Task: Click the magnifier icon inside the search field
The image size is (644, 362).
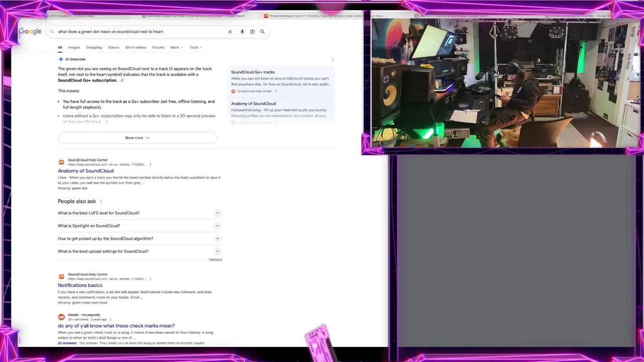Action: [52, 32]
